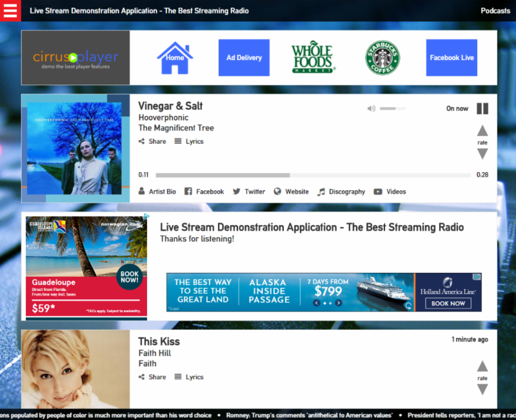
Task: Pause the current stream
Action: click(x=482, y=108)
